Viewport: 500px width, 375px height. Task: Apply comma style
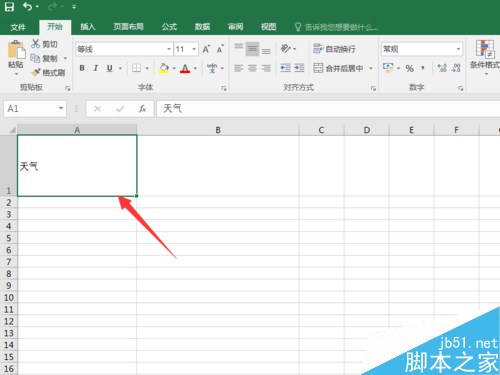(423, 68)
